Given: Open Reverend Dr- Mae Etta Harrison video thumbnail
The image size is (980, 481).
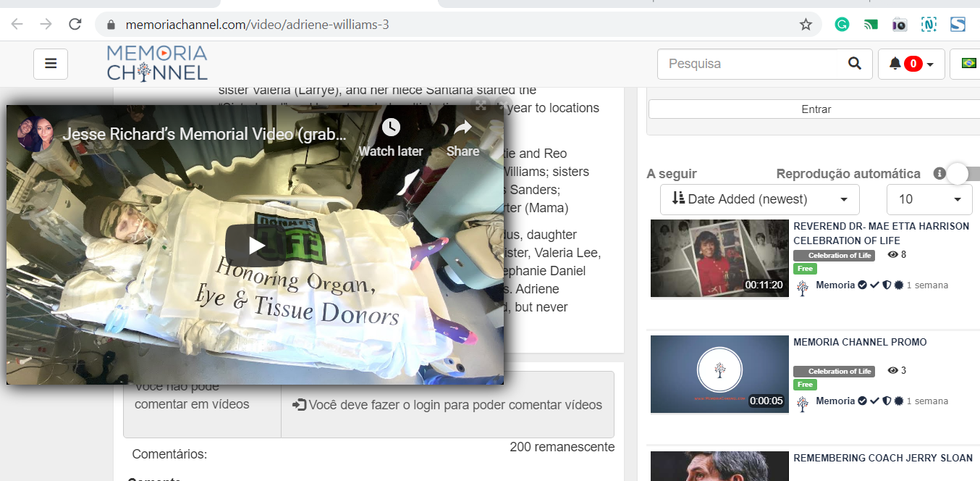Looking at the screenshot, I should pyautogui.click(x=719, y=258).
